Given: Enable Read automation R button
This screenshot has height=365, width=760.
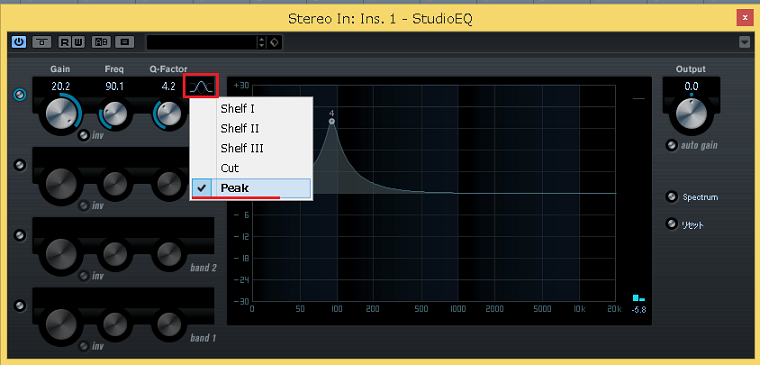Looking at the screenshot, I should [65, 42].
